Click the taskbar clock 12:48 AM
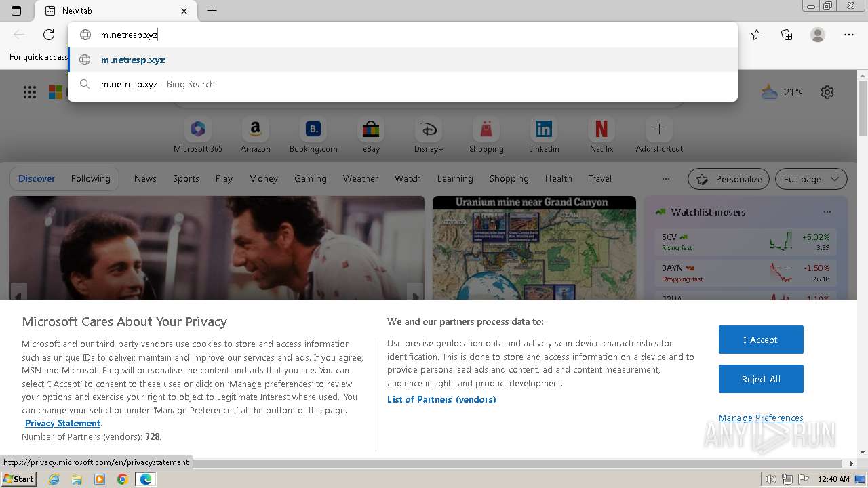The image size is (868, 488). coord(833,479)
